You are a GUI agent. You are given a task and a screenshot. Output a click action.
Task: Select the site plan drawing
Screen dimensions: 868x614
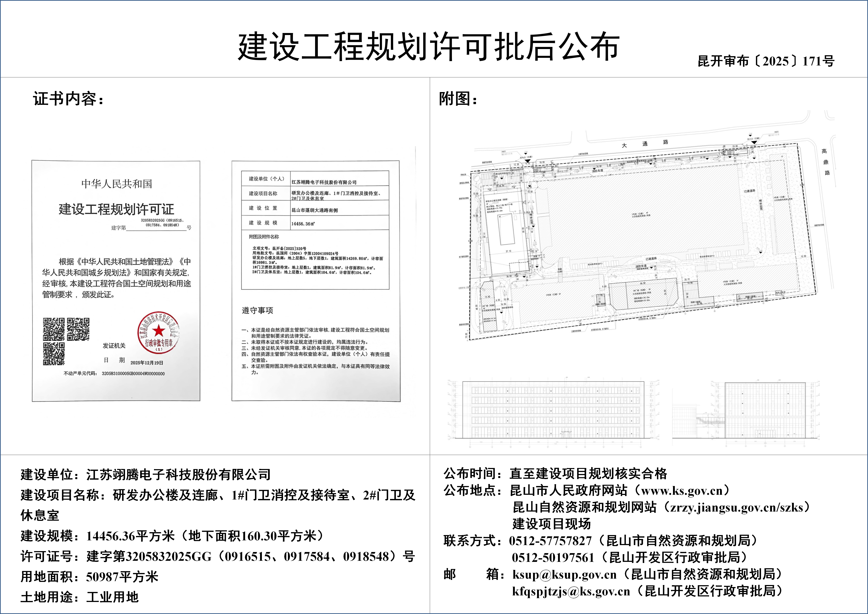pos(643,242)
